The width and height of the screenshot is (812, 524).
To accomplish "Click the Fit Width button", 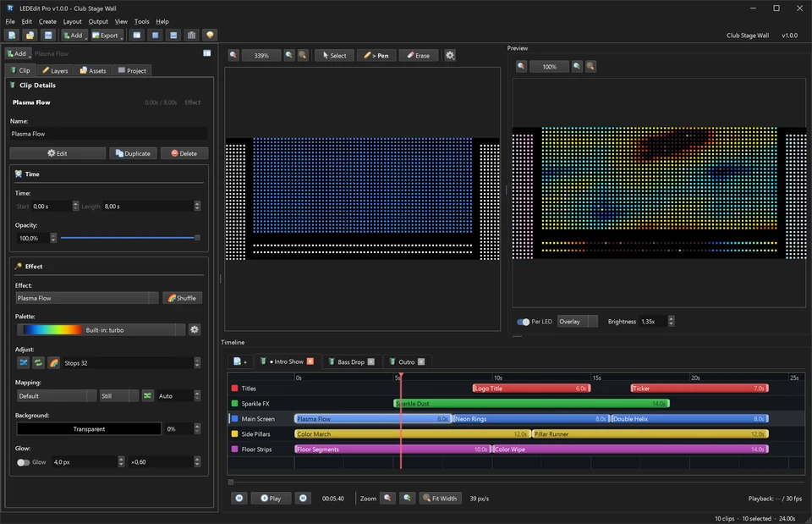I will [x=440, y=498].
